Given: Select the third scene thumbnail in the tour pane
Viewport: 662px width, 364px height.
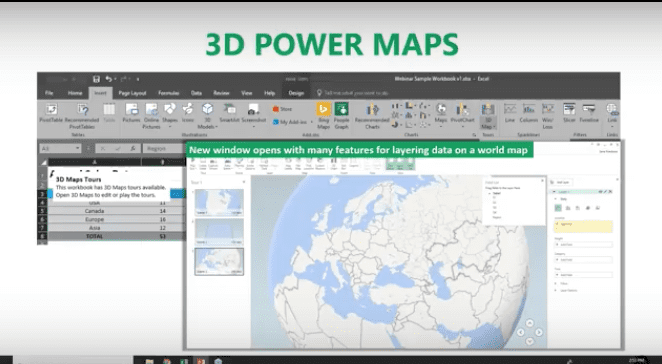Looking at the screenshot, I should point(219,261).
